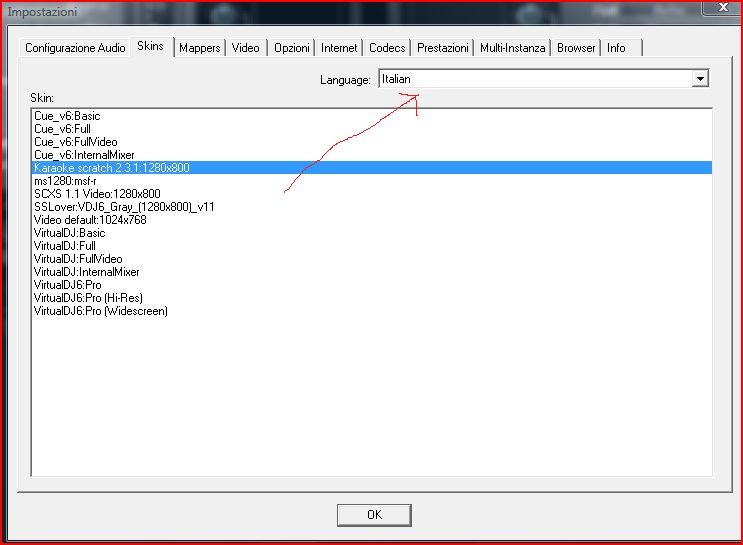
Task: Confirm settings with the OK button
Action: [x=374, y=515]
